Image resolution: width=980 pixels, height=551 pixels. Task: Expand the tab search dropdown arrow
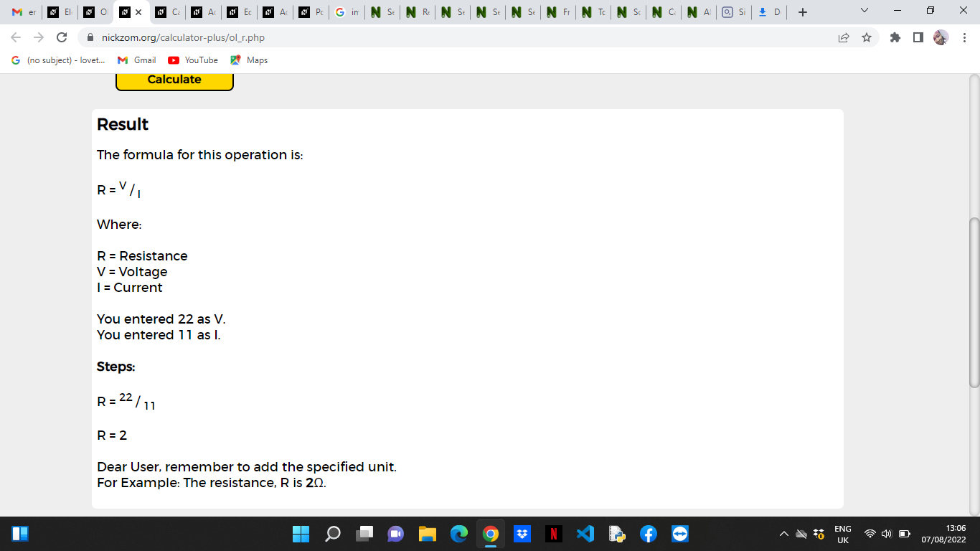[x=864, y=11]
